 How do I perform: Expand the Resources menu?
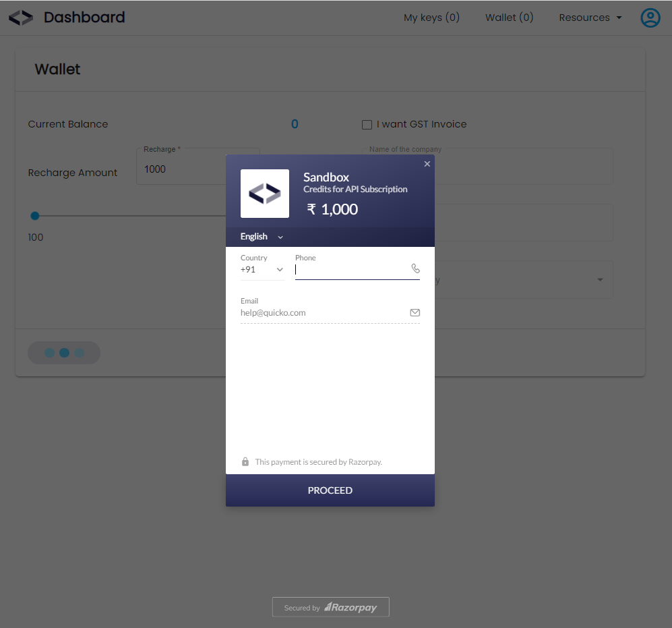pyautogui.click(x=590, y=18)
